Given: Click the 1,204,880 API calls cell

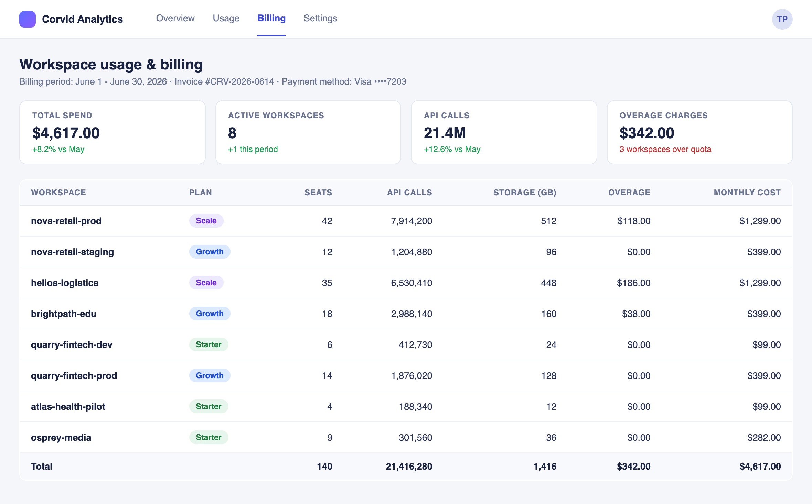Looking at the screenshot, I should (x=412, y=252).
